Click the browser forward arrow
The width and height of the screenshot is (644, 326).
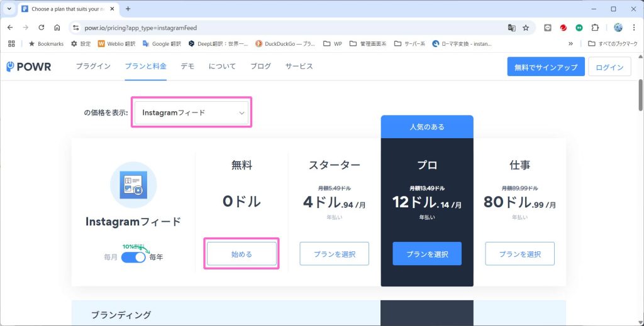pos(25,28)
